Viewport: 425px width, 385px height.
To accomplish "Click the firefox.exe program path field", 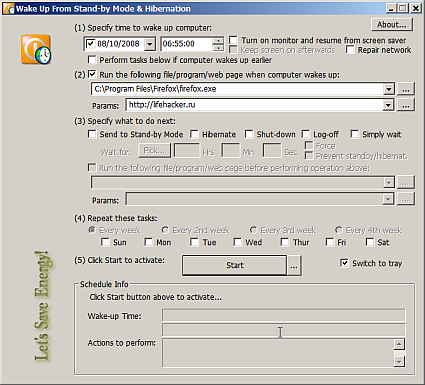I will (x=237, y=89).
